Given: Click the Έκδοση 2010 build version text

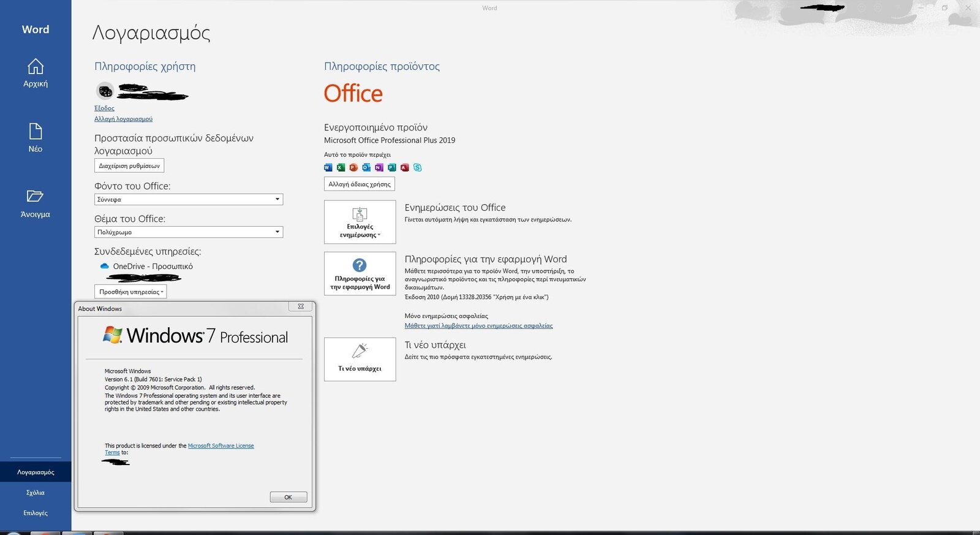Looking at the screenshot, I should 477,297.
